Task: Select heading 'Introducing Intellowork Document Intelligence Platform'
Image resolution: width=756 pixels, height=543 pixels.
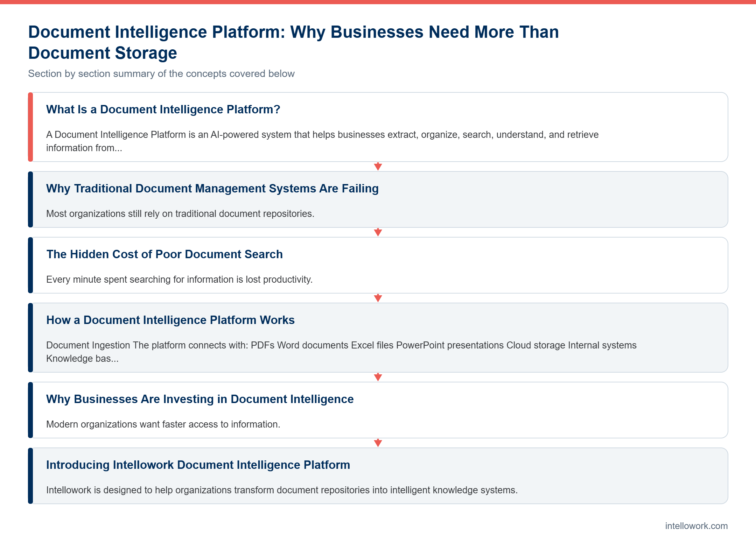Action: [198, 465]
